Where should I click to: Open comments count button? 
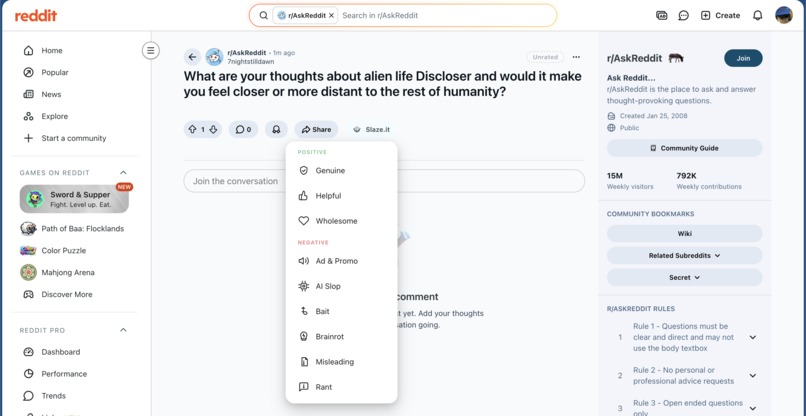point(244,130)
